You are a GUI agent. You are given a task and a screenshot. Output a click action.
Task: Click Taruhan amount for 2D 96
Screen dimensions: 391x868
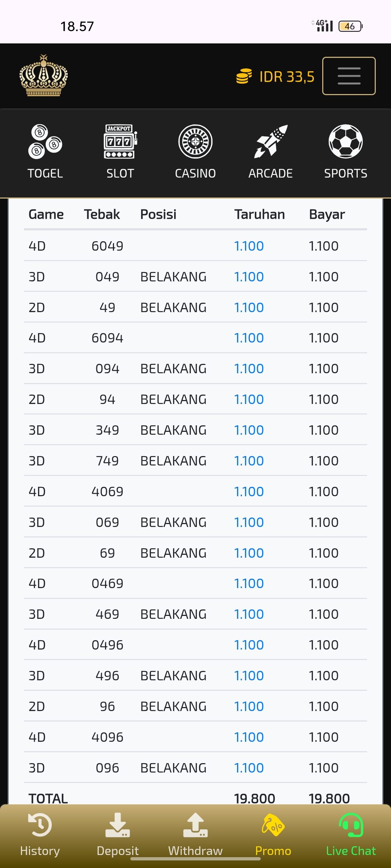pyautogui.click(x=249, y=706)
